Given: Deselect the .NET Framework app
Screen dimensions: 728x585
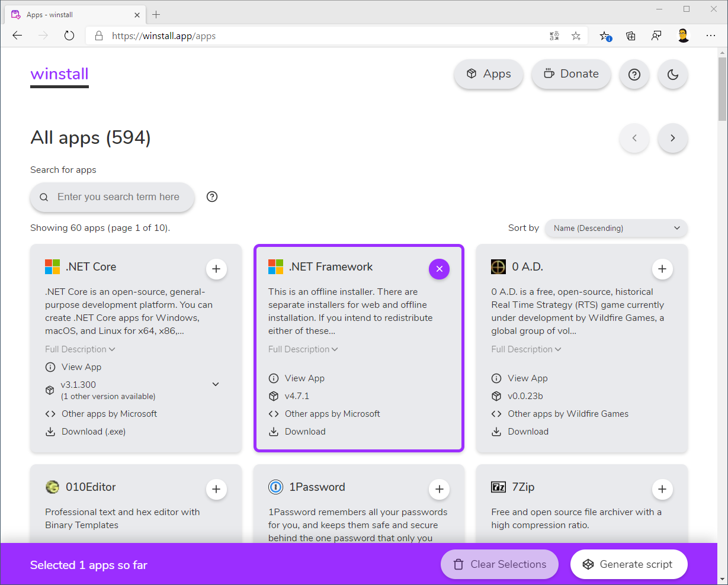Looking at the screenshot, I should coord(439,269).
